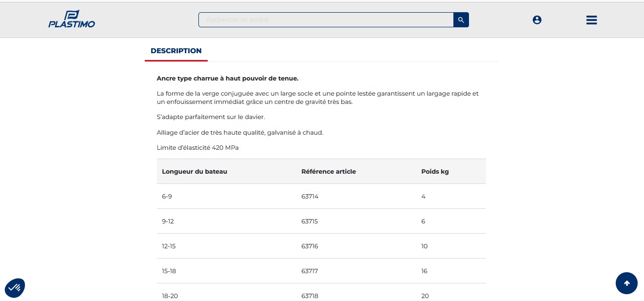Open the user account icon
Viewport: 644px width, 301px height.
pyautogui.click(x=537, y=20)
